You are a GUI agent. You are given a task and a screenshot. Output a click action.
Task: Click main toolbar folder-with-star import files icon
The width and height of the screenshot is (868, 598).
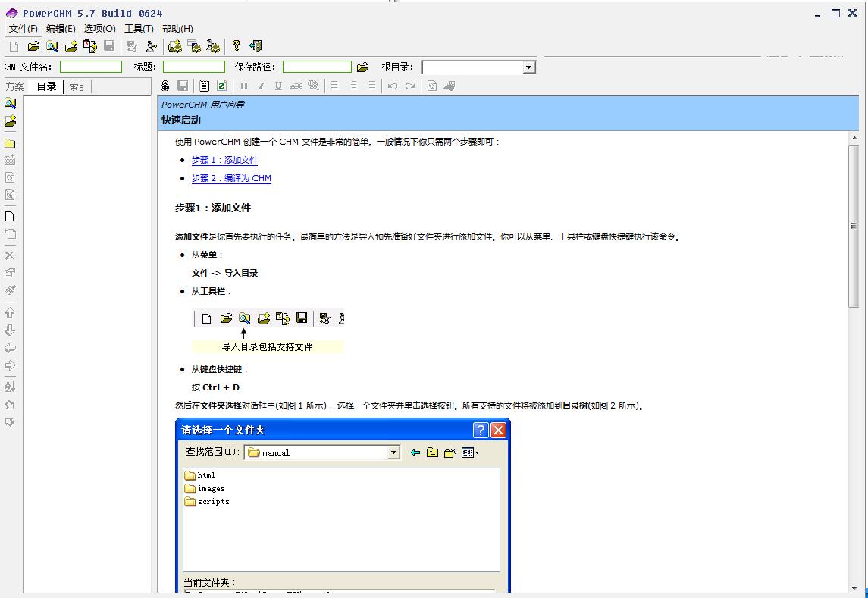pos(71,46)
